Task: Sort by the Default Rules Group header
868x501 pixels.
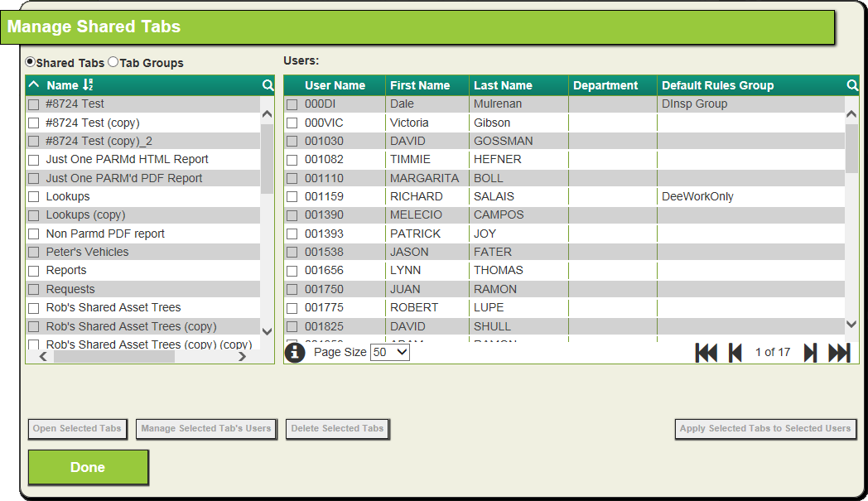Action: click(x=717, y=85)
